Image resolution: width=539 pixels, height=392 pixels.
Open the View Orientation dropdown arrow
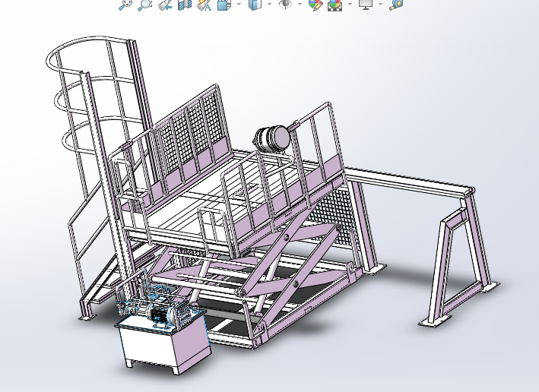click(239, 5)
